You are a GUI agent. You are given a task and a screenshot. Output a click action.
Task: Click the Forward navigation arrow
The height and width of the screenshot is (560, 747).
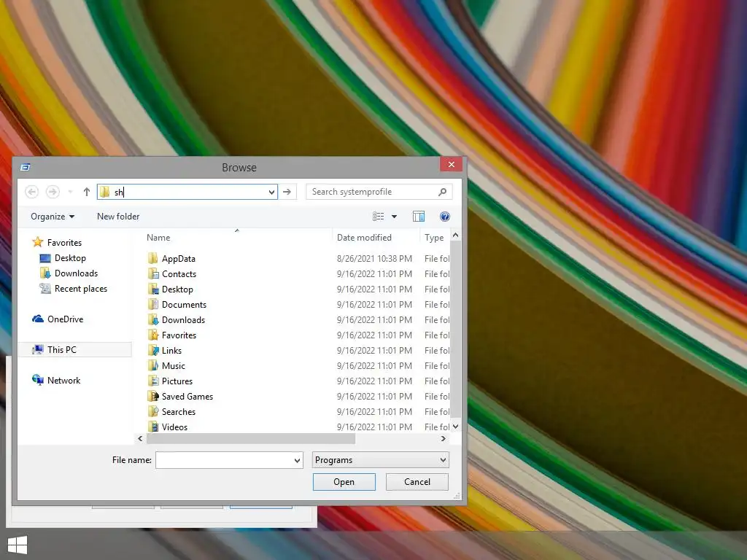[x=53, y=192]
